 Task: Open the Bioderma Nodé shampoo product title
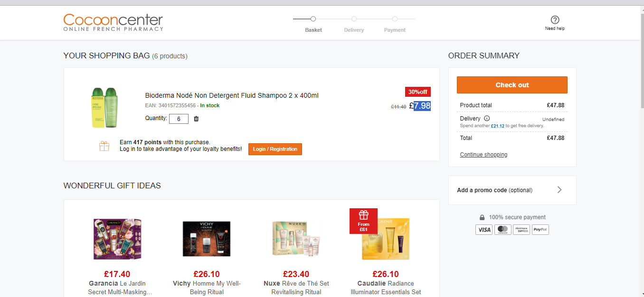232,95
